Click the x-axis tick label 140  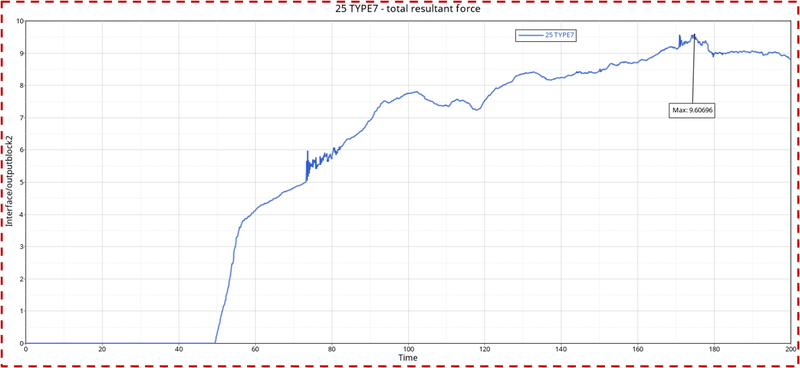click(x=561, y=349)
